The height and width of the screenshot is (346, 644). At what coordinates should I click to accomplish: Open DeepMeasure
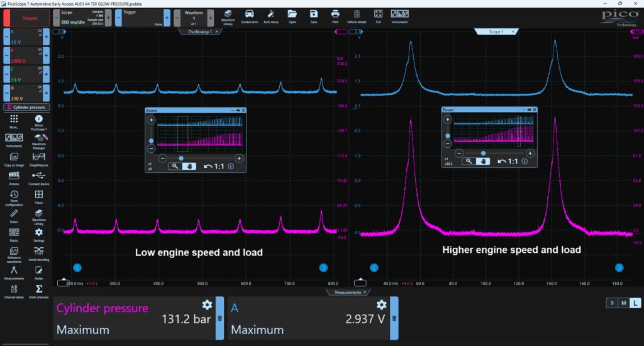click(x=38, y=159)
